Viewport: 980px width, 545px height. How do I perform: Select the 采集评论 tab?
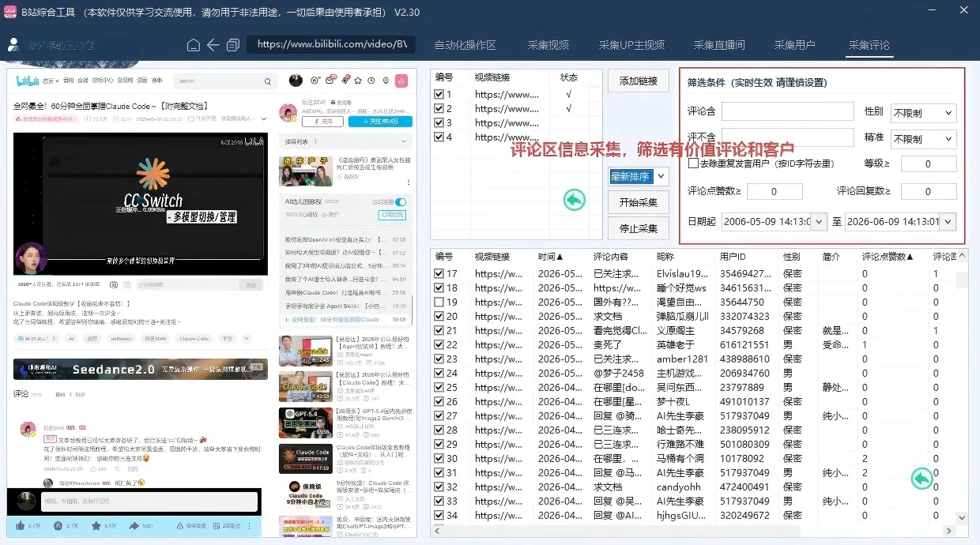(869, 45)
